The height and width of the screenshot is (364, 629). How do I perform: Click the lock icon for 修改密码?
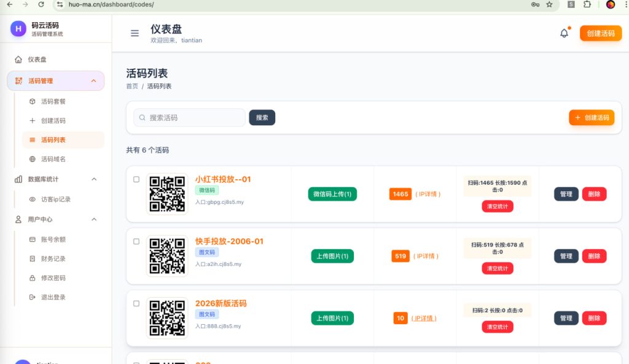point(33,278)
